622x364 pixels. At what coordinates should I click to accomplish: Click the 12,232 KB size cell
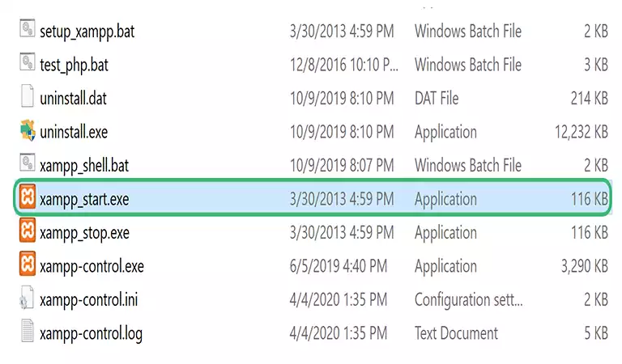(x=582, y=133)
